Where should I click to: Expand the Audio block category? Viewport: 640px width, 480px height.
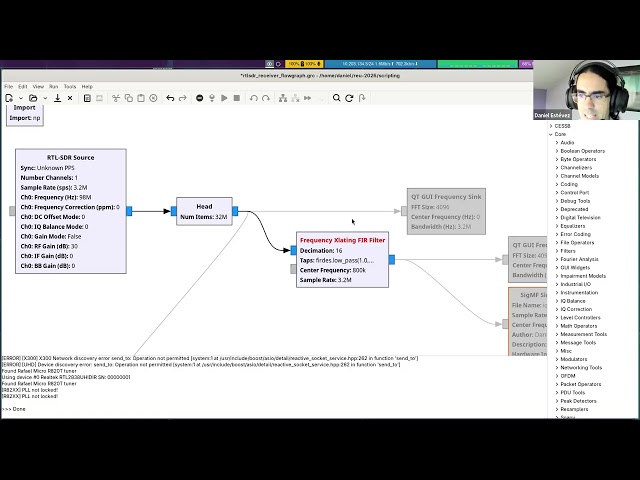pos(557,143)
